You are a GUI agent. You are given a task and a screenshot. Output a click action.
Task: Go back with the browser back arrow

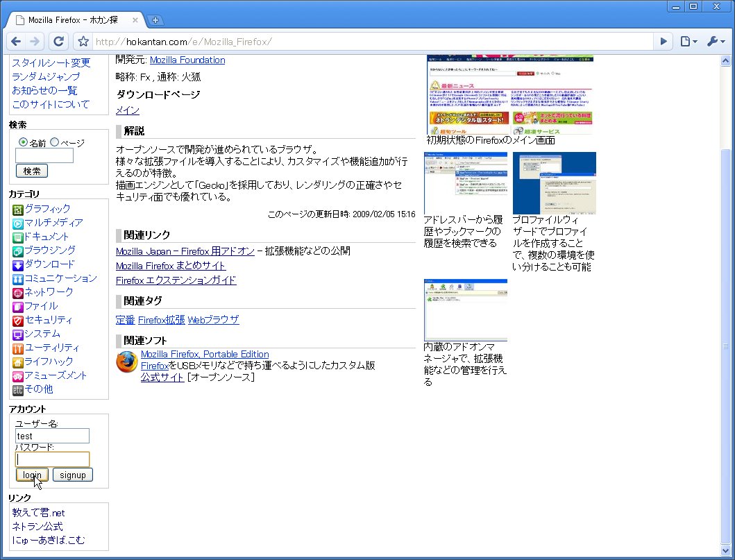pyautogui.click(x=16, y=42)
